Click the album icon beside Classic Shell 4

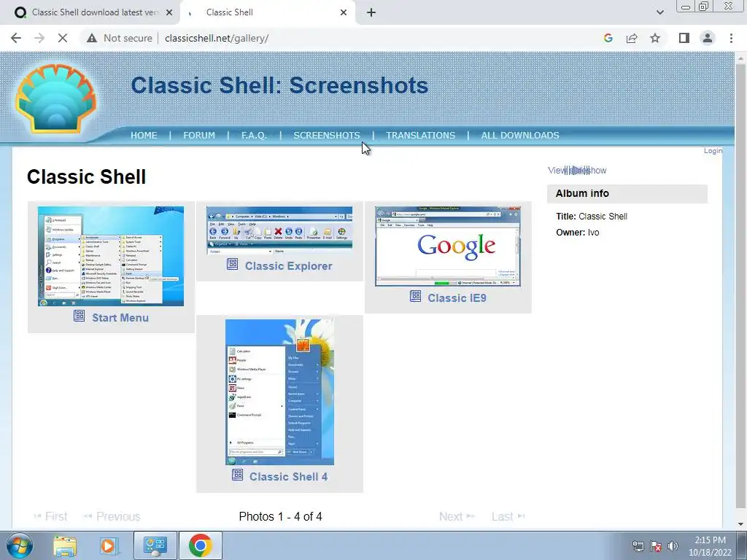point(237,474)
